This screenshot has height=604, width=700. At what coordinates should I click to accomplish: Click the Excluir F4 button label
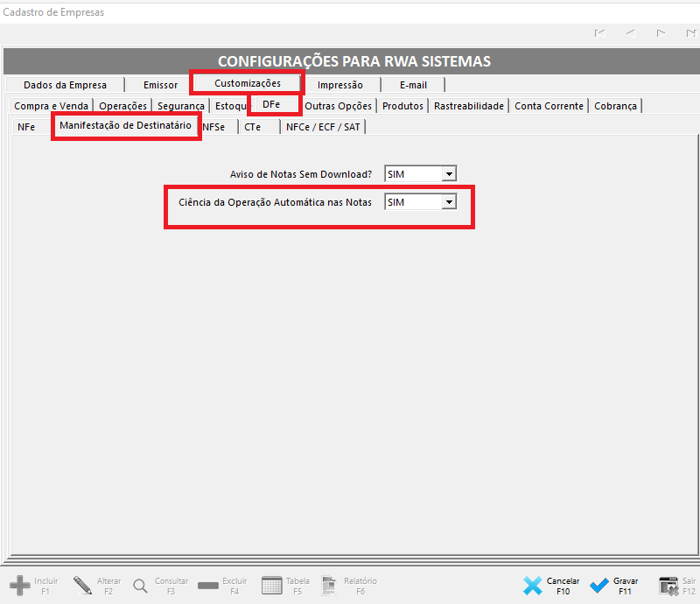[x=234, y=586]
